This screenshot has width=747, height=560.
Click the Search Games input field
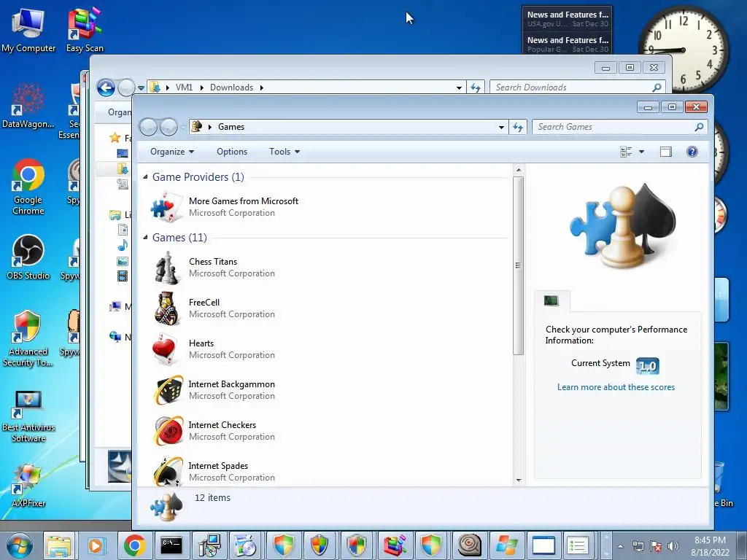pyautogui.click(x=614, y=127)
